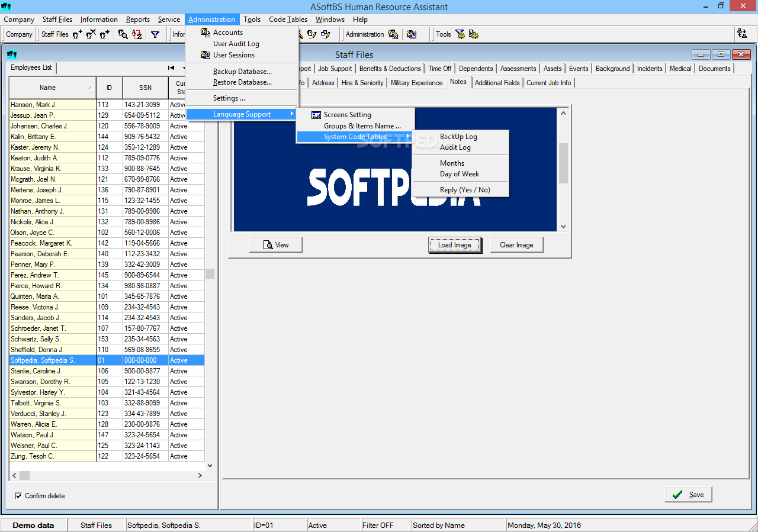Screen dimensions: 758x532
Task: Select employee row Zung, Tesoh C.
Action: coord(107,456)
